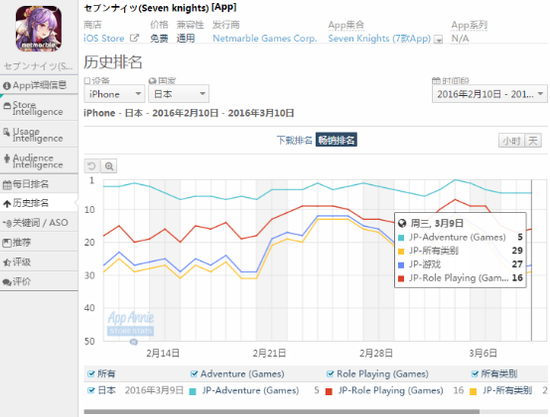Image resolution: width=550 pixels, height=417 pixels.
Task: Open Store Intelligence sidebar item
Action: click(x=39, y=108)
